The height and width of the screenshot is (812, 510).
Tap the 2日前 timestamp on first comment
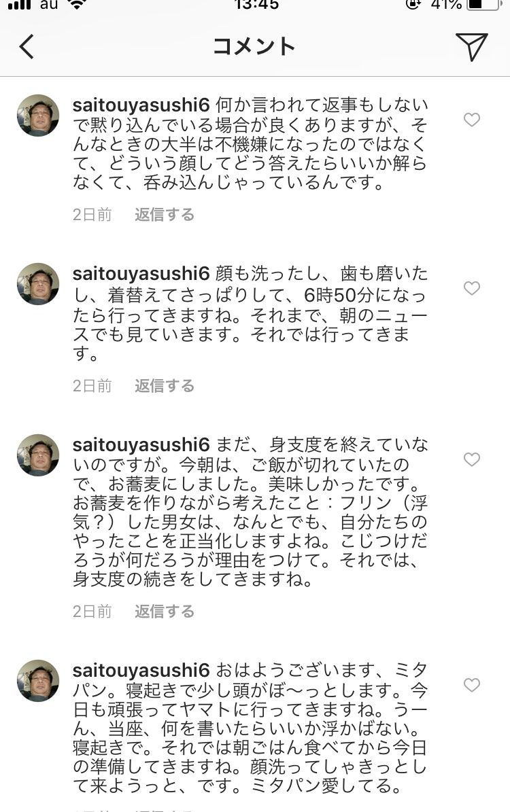[x=92, y=215]
